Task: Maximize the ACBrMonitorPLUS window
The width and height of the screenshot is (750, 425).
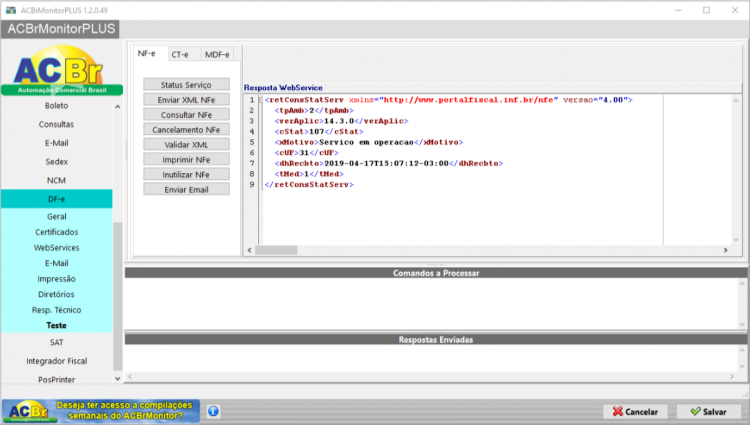Action: click(706, 10)
